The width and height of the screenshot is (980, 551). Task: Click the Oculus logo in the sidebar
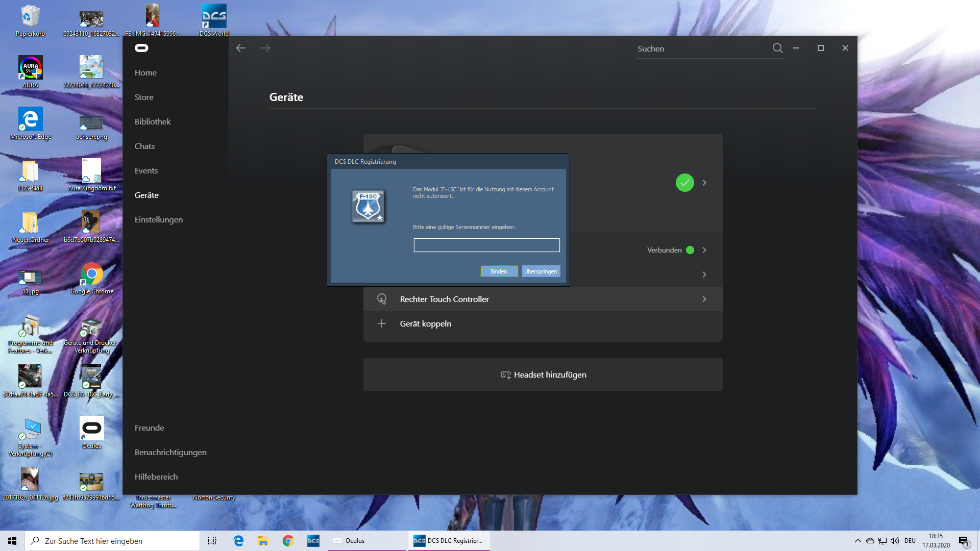tap(141, 48)
